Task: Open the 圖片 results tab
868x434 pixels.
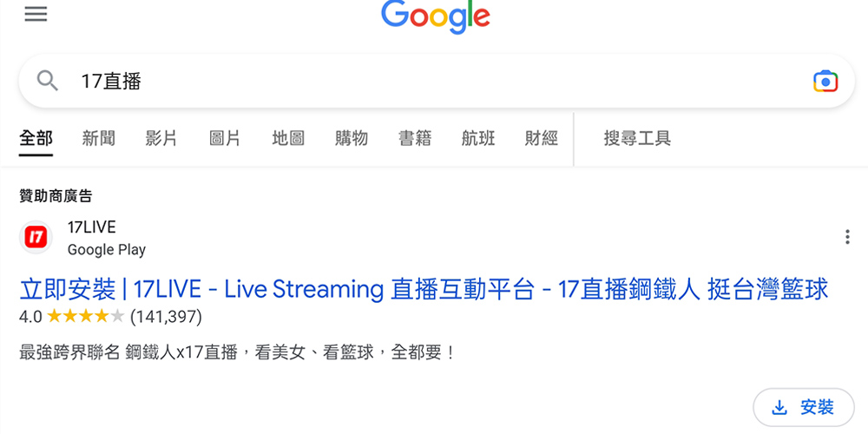Action: 225,138
